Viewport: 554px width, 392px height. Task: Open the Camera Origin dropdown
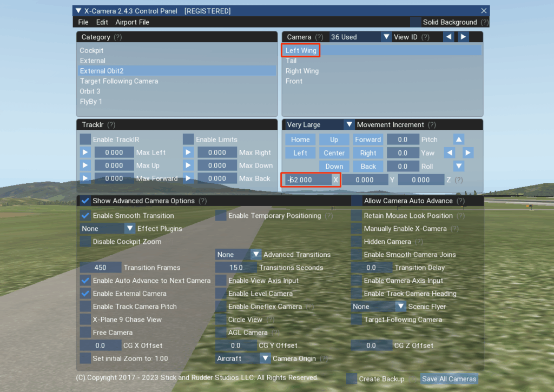(265, 358)
